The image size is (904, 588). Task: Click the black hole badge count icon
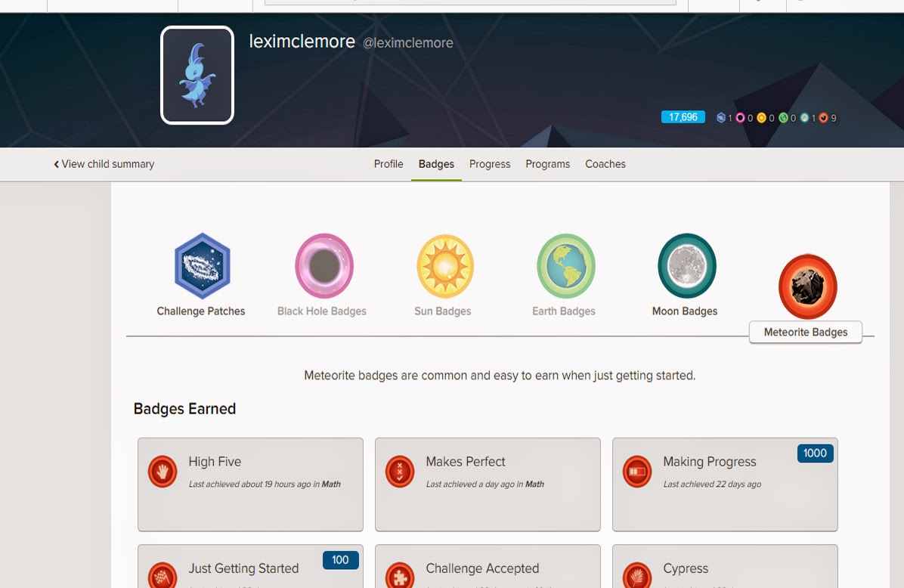740,118
